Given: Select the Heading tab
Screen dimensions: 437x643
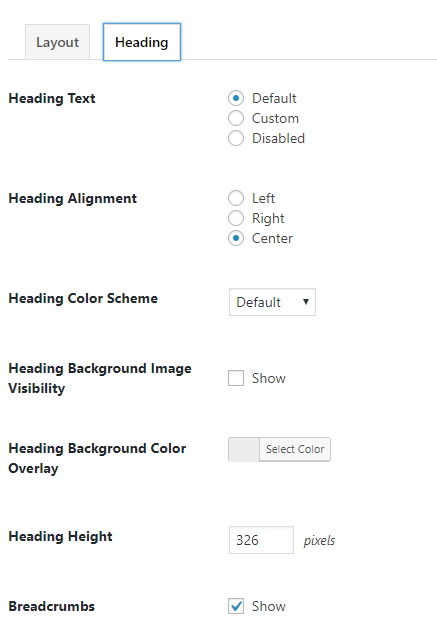Looking at the screenshot, I should pyautogui.click(x=141, y=42).
